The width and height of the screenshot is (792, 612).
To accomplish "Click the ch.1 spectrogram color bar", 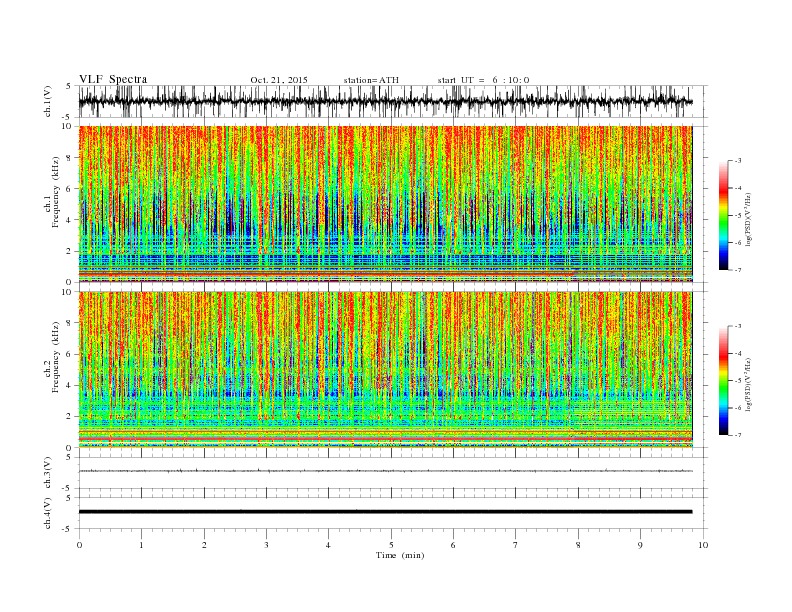I will pyautogui.click(x=723, y=215).
